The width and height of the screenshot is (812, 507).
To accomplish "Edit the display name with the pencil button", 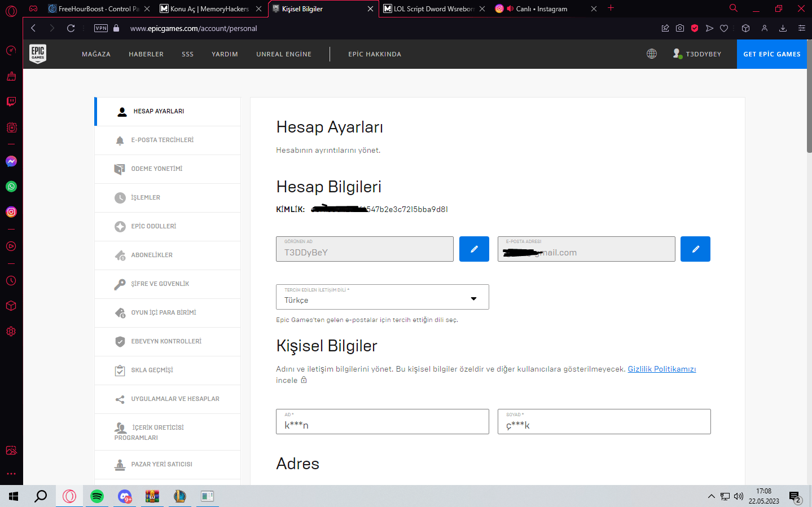I will click(474, 249).
